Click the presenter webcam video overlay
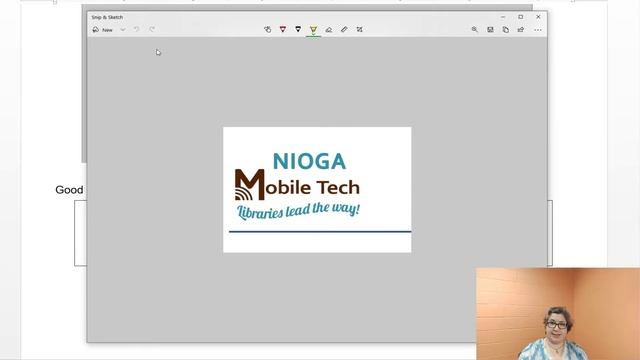The height and width of the screenshot is (360, 640). coord(558,313)
